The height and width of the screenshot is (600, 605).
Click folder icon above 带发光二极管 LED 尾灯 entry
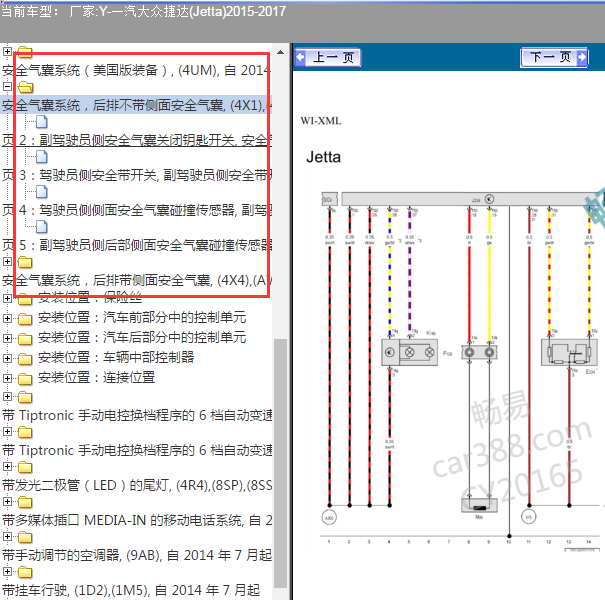point(25,467)
